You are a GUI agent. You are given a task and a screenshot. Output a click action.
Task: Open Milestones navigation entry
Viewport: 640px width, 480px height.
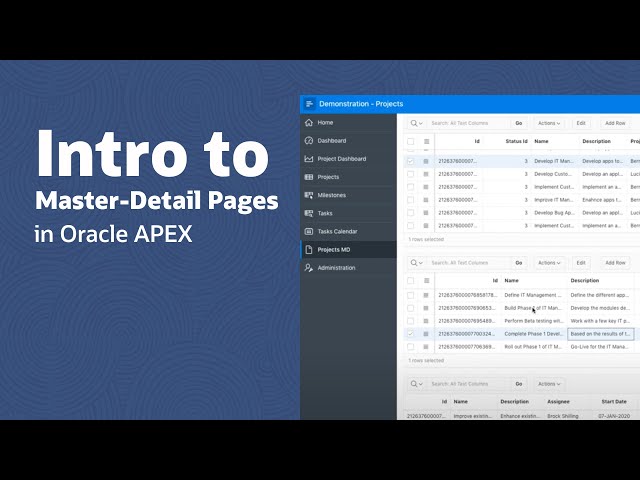click(348, 195)
